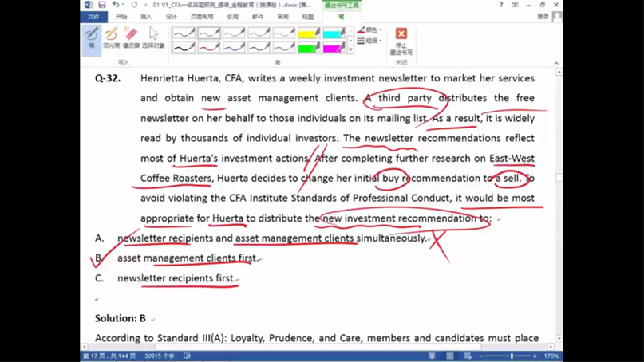Switch to Read Mode view in the status bar
644x362 pixels.
click(432, 356)
